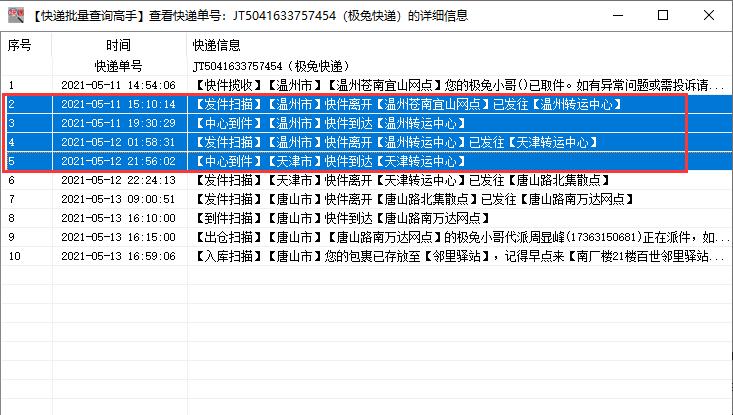Select row number 8 index cell

tap(12, 218)
